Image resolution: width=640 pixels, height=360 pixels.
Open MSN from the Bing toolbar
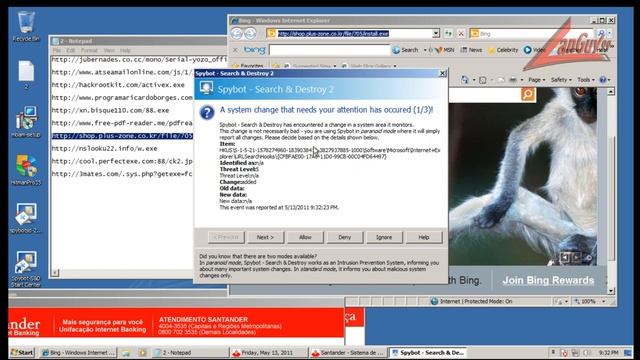(x=444, y=50)
